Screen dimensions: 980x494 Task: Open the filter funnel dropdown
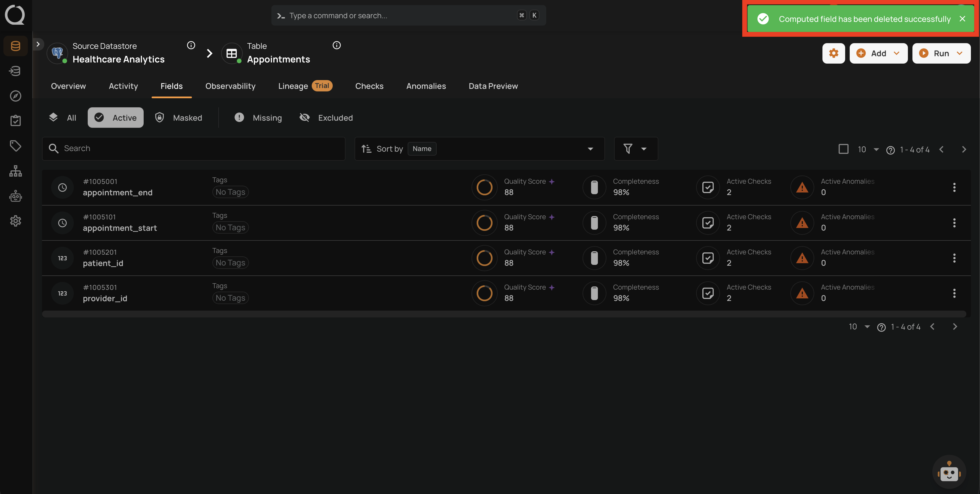tap(636, 149)
